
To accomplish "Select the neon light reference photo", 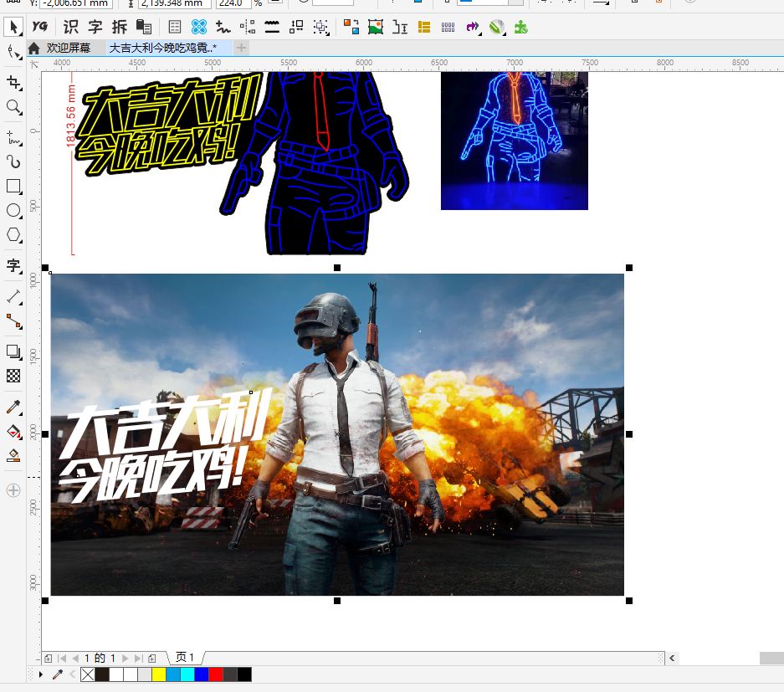I will 514,141.
